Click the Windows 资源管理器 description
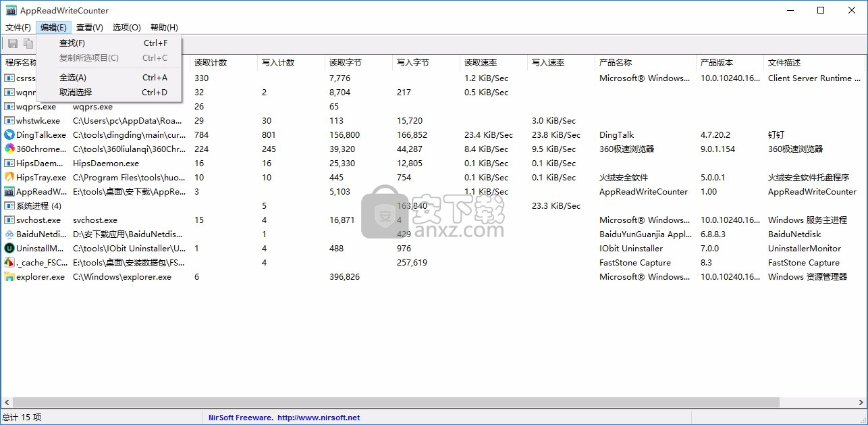 click(807, 277)
